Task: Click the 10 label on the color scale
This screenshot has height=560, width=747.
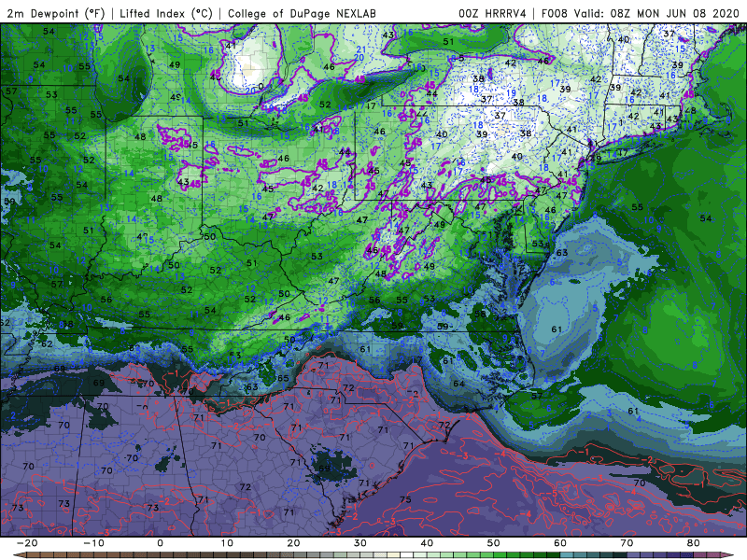Action: 227,543
